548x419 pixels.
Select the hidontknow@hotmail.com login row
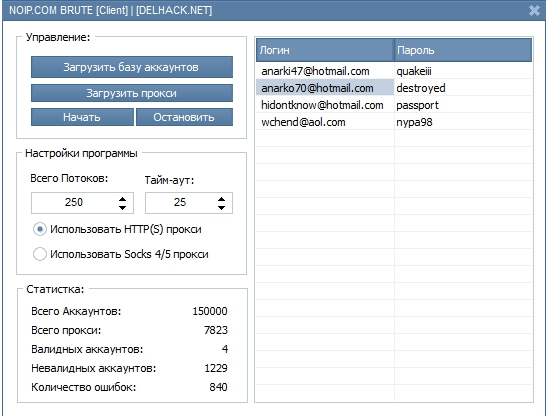click(325, 105)
